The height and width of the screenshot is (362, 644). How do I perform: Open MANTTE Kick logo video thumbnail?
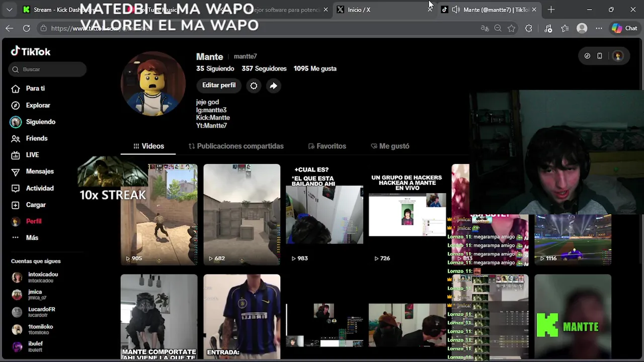pyautogui.click(x=573, y=317)
